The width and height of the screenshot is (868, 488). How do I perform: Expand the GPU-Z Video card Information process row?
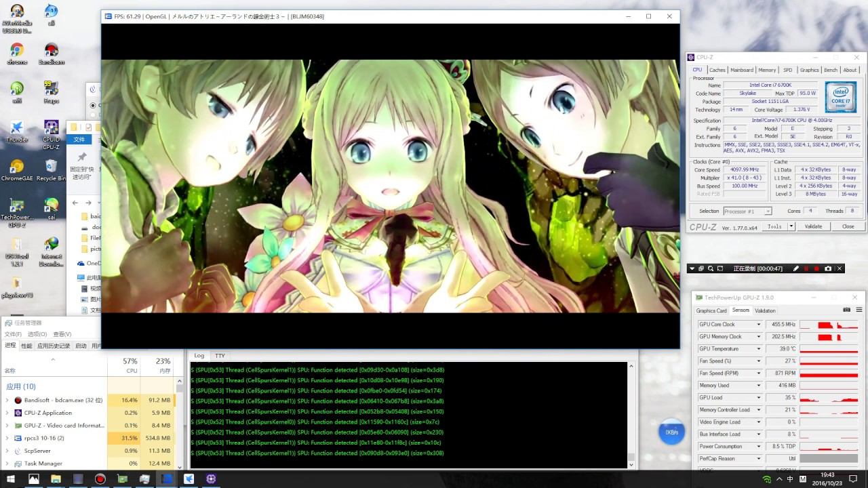[7, 426]
